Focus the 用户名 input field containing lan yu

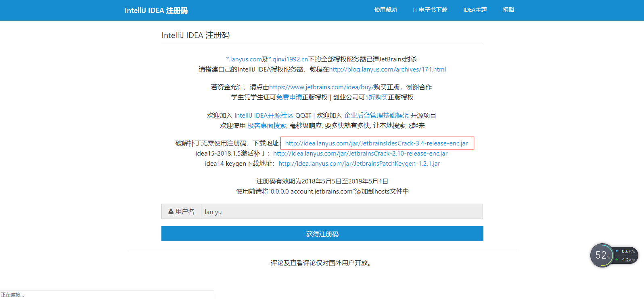click(x=342, y=211)
